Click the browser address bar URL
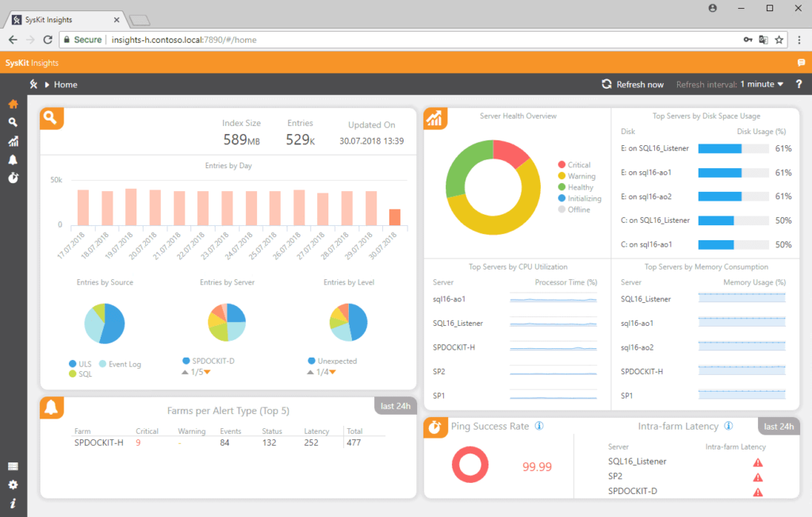The height and width of the screenshot is (517, 812). point(184,40)
